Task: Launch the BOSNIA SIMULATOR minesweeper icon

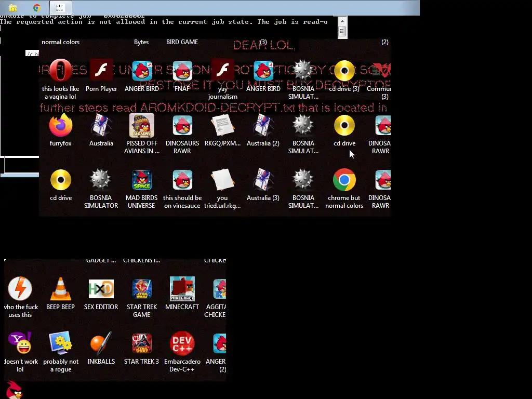Action: [x=100, y=179]
